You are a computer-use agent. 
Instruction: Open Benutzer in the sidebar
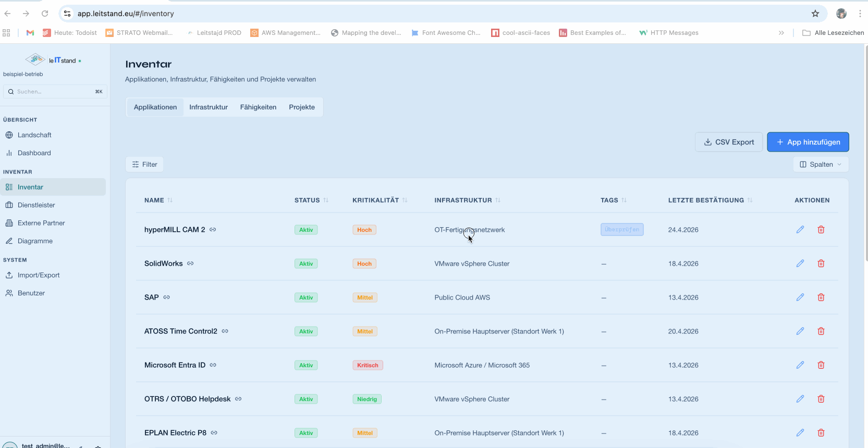53,293
